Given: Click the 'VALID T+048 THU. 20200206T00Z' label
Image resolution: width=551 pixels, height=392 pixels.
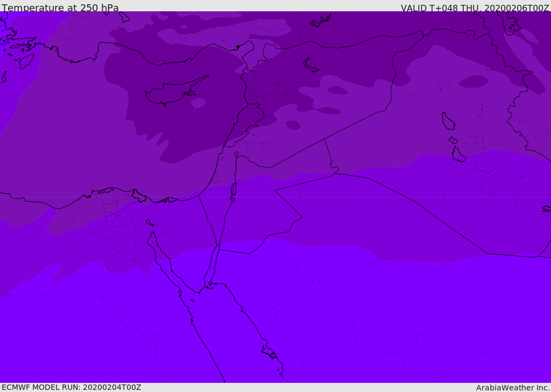Looking at the screenshot, I should click(x=475, y=8).
